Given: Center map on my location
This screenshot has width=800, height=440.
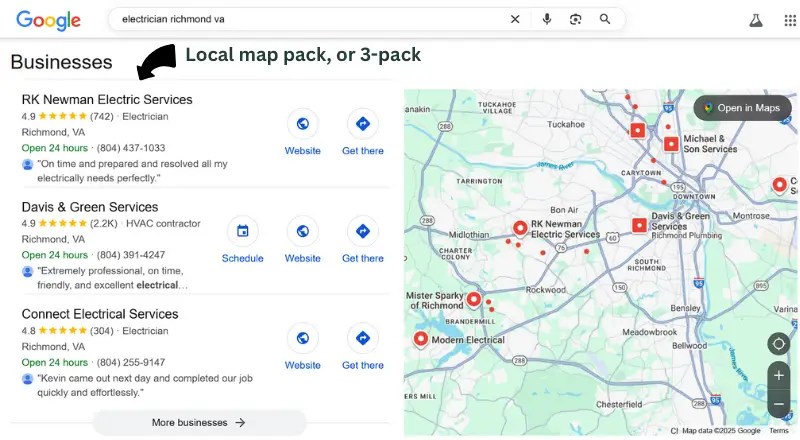Looking at the screenshot, I should pyautogui.click(x=779, y=344).
